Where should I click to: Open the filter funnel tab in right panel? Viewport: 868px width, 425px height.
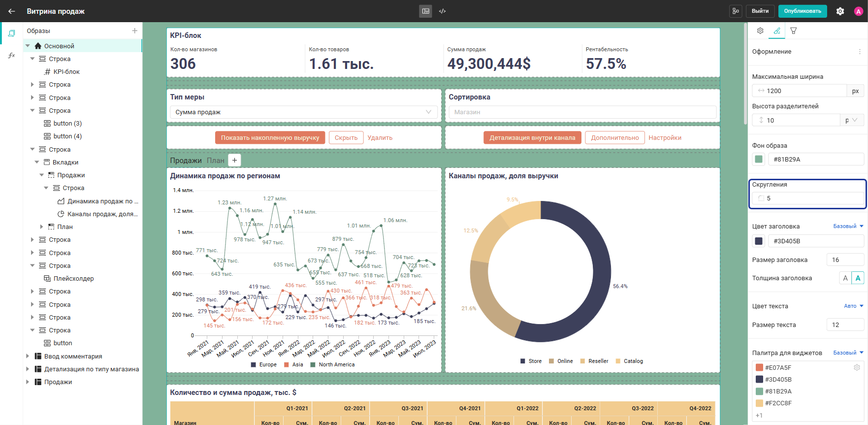(794, 31)
